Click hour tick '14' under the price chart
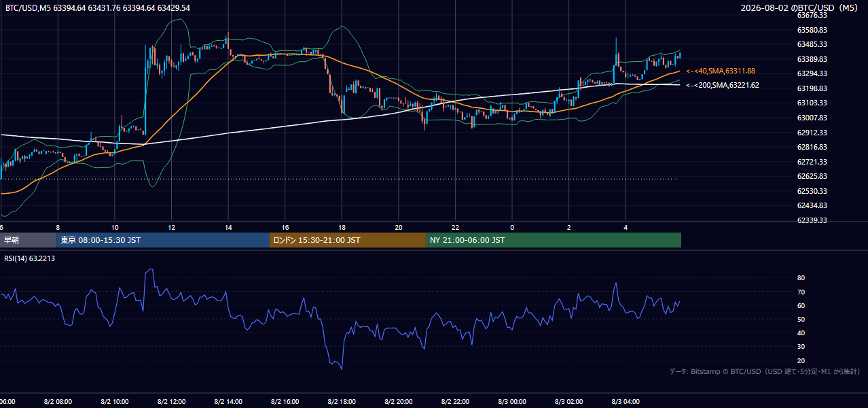Screen dimensions: 868x408 pyautogui.click(x=228, y=227)
